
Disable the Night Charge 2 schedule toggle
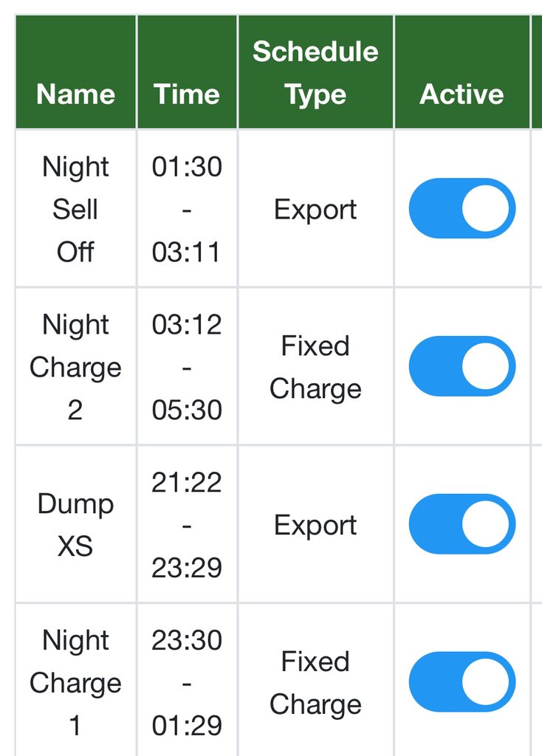(x=462, y=366)
